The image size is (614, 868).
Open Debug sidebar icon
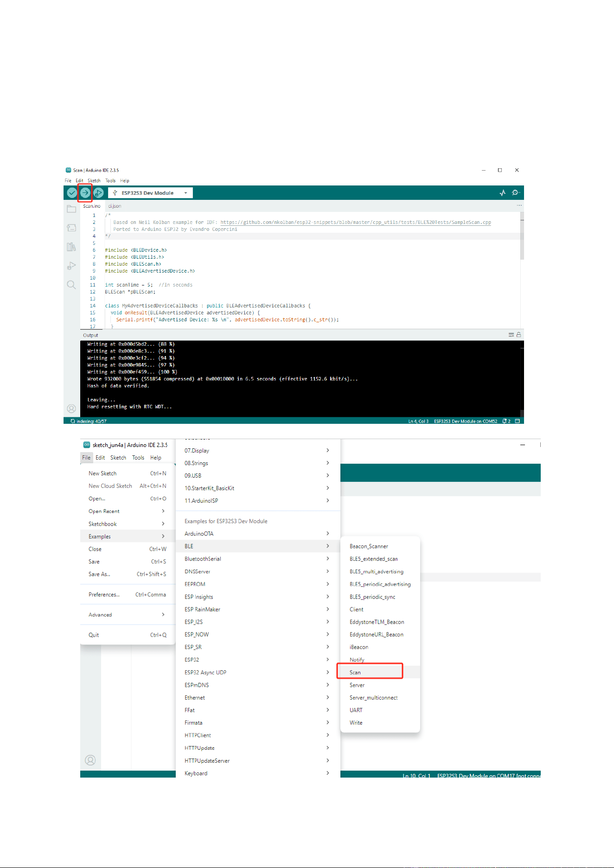[x=71, y=266]
